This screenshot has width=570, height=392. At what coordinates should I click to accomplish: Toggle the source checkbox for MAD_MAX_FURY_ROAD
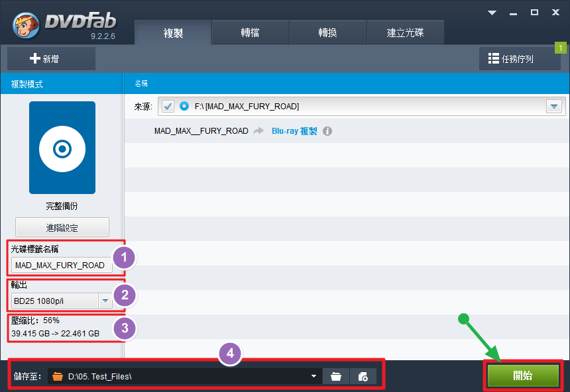[x=167, y=106]
